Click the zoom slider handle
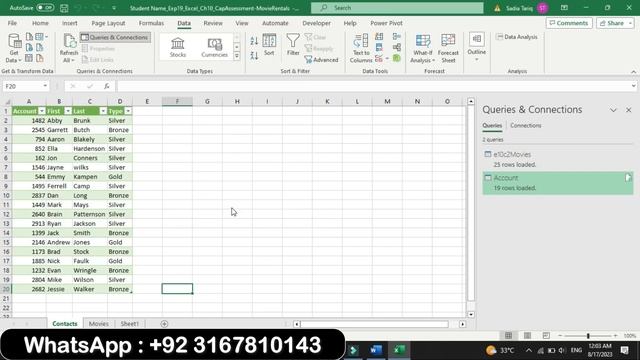Viewport: 640px width, 360px height. click(588, 336)
